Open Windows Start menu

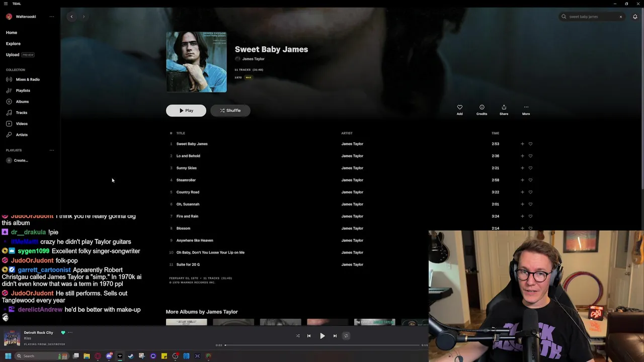pyautogui.click(x=8, y=356)
